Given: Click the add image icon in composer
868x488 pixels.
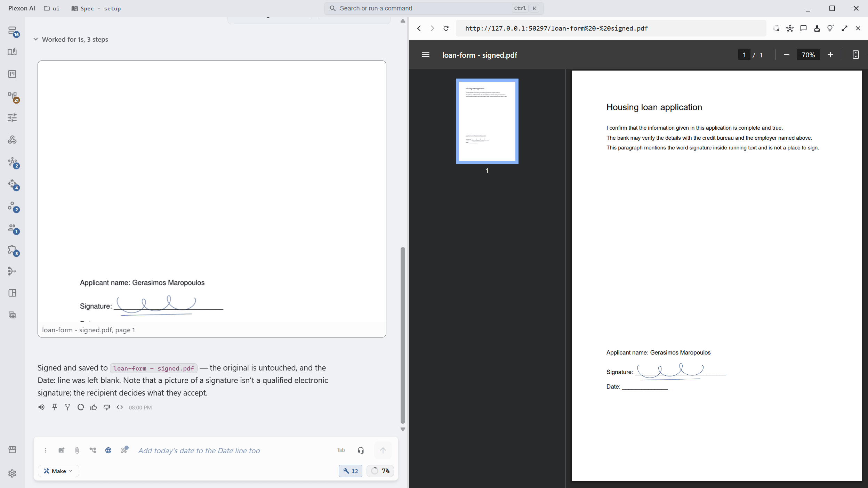Looking at the screenshot, I should (x=61, y=450).
